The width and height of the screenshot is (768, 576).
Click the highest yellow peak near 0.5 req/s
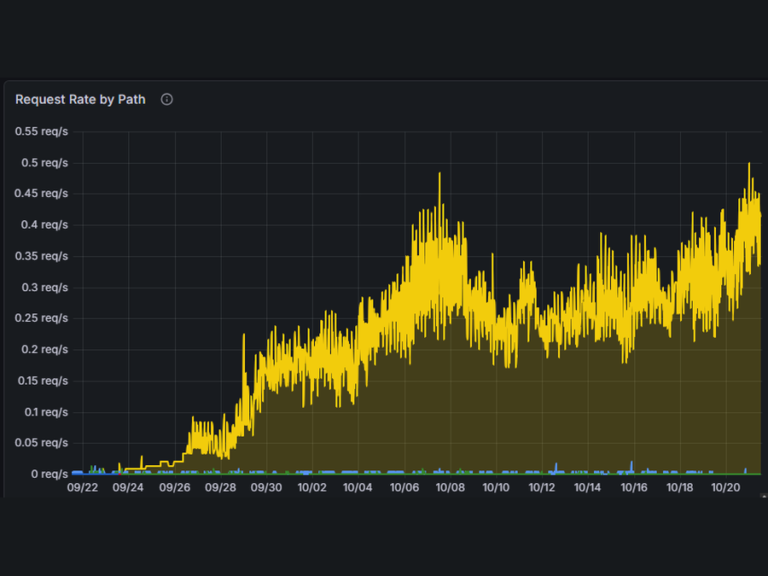click(x=749, y=164)
